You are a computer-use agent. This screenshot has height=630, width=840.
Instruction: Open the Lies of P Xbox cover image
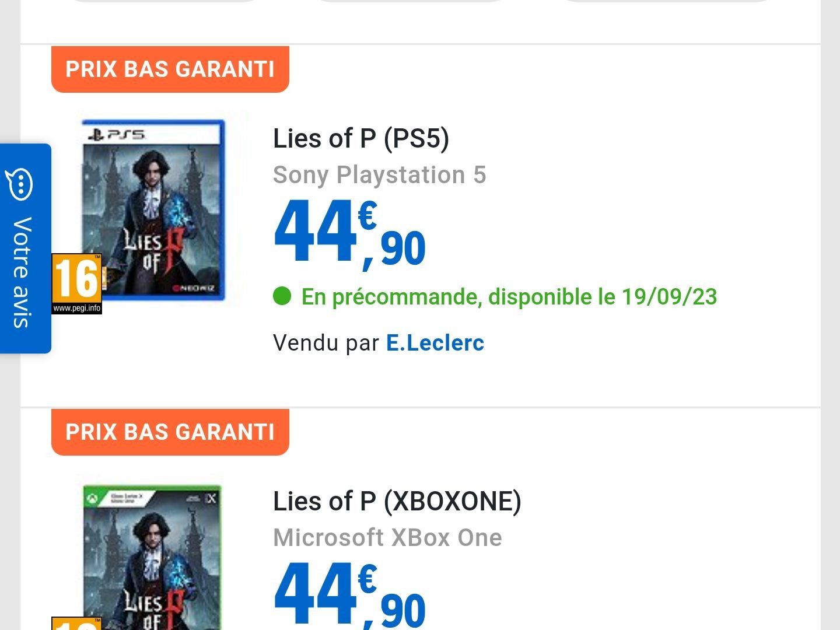[x=153, y=557]
